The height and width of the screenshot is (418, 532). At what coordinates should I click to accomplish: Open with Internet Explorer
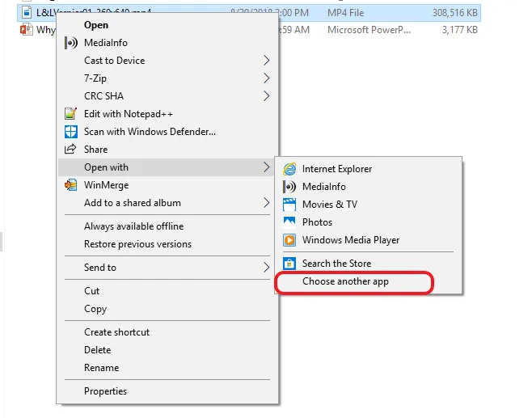[x=368, y=169]
